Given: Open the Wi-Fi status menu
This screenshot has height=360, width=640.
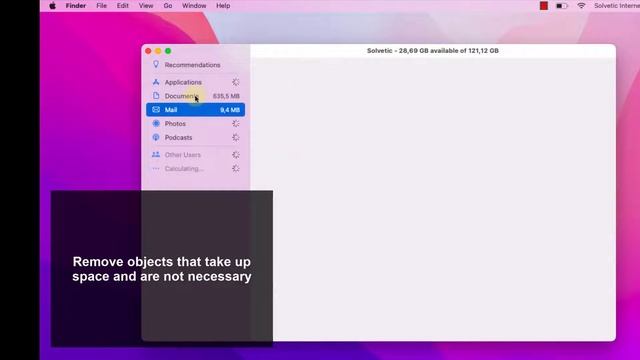Looking at the screenshot, I should tap(581, 6).
